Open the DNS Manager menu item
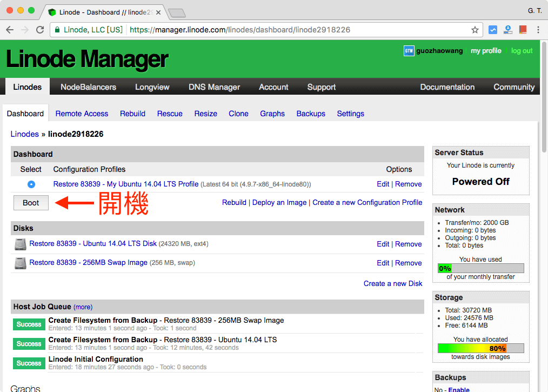The height and width of the screenshot is (392, 548). tap(214, 87)
